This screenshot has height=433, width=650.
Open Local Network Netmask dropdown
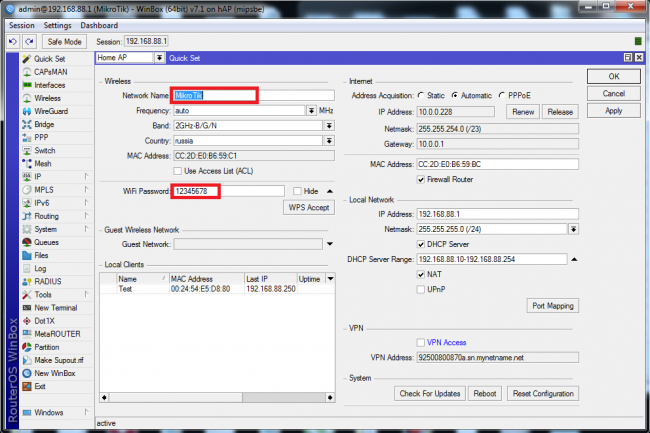click(x=574, y=229)
